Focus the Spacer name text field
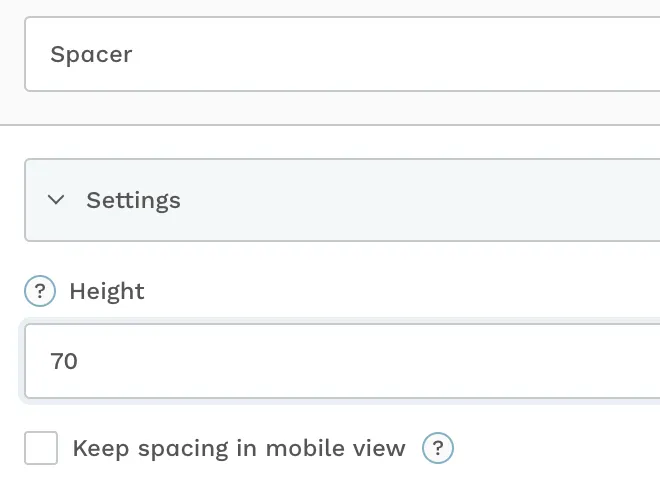 tap(342, 54)
